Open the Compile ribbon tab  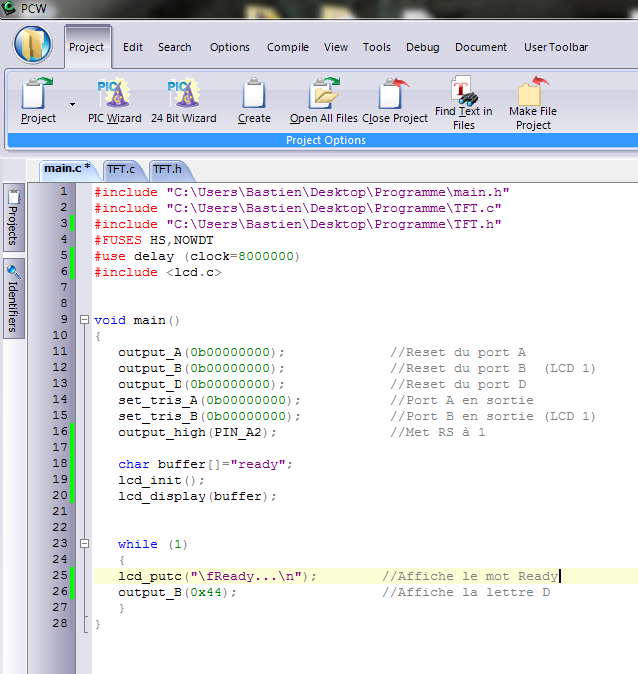coord(288,47)
